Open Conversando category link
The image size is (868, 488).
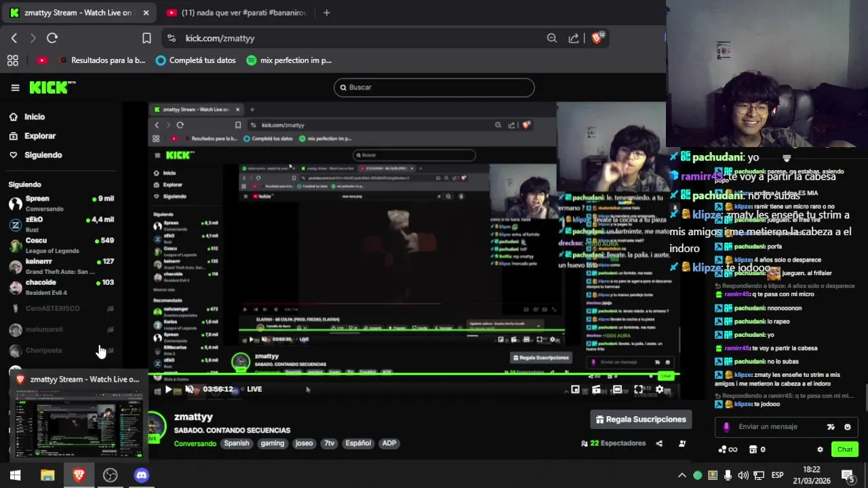point(195,443)
